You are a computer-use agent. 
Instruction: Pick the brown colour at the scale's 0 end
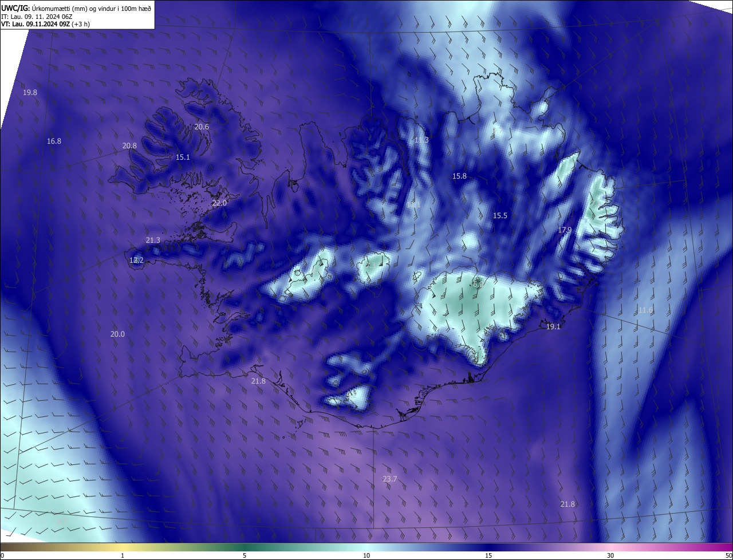pyautogui.click(x=3, y=547)
